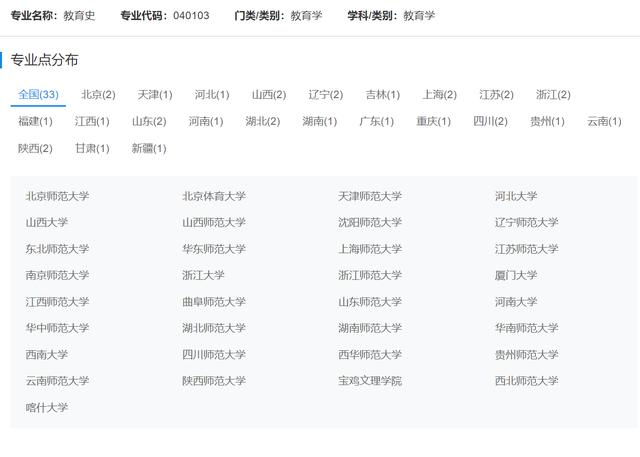Select the 浙江(2) tab

pyautogui.click(x=553, y=95)
